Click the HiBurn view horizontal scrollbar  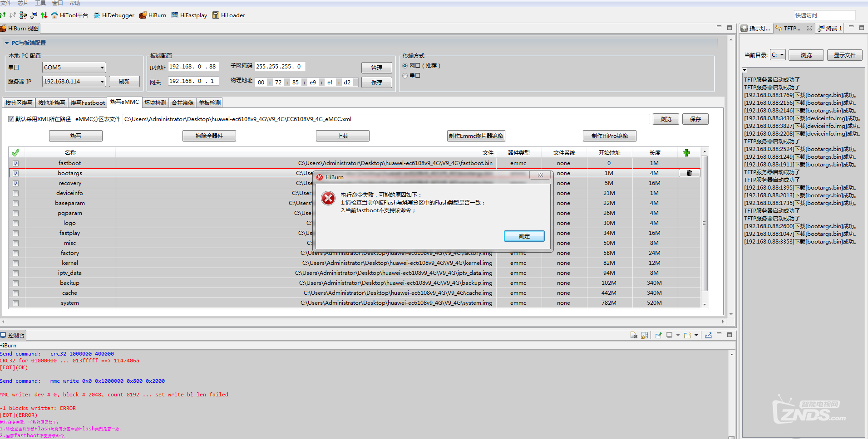coord(363,322)
